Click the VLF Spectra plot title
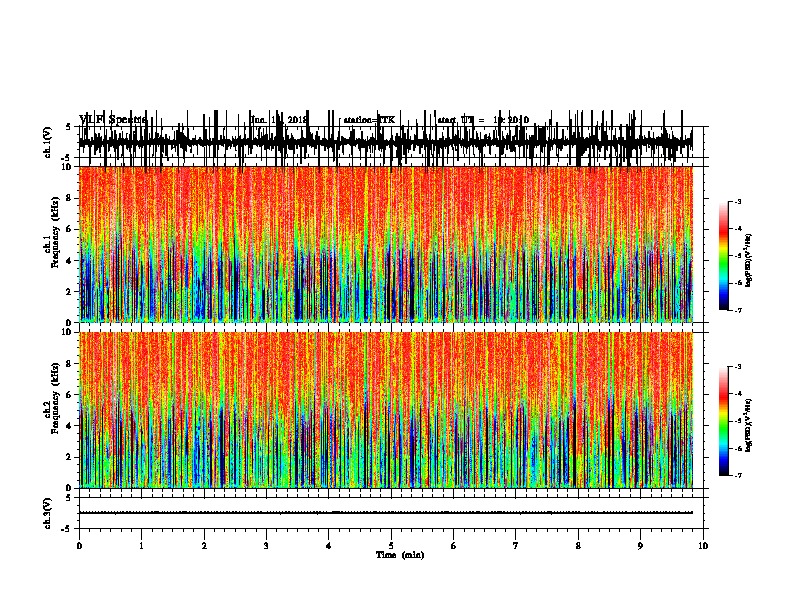Image resolution: width=792 pixels, height=612 pixels. [x=113, y=119]
